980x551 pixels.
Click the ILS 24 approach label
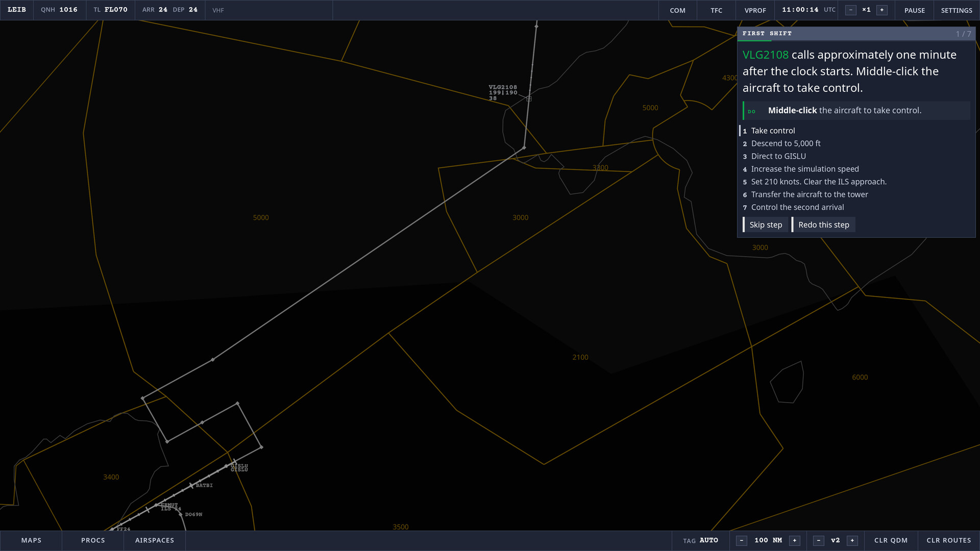click(x=171, y=509)
